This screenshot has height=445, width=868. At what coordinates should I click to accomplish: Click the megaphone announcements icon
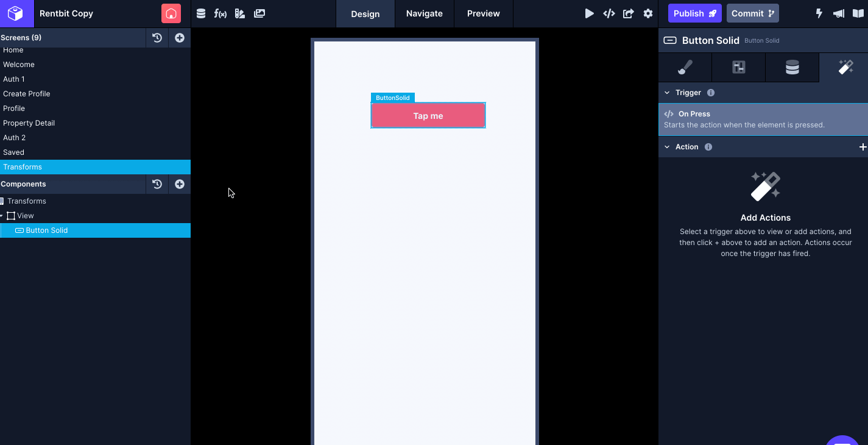839,13
